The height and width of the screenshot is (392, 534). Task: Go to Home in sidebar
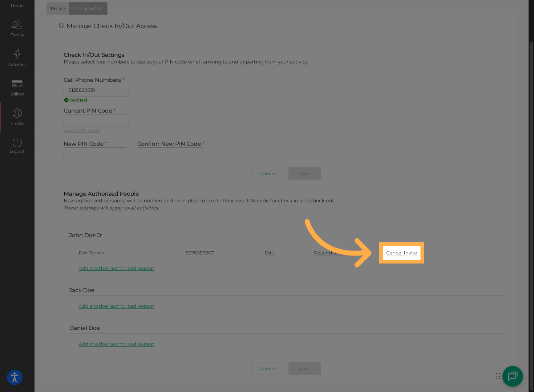pos(17,5)
